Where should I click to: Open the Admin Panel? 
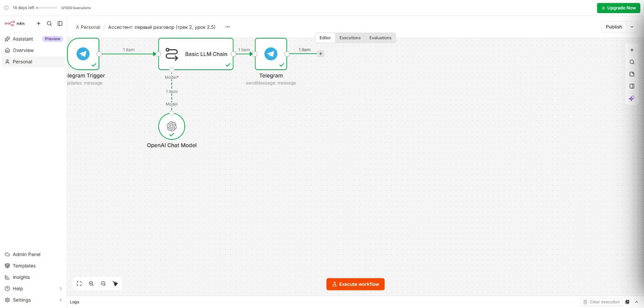(33, 254)
